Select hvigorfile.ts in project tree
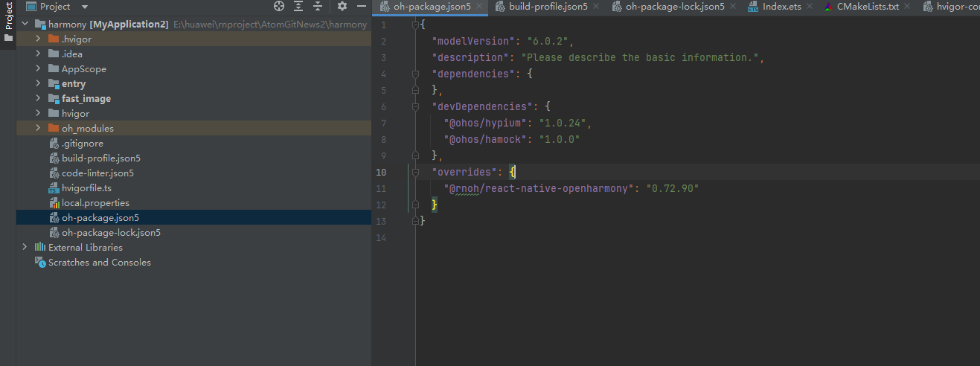 click(86, 188)
